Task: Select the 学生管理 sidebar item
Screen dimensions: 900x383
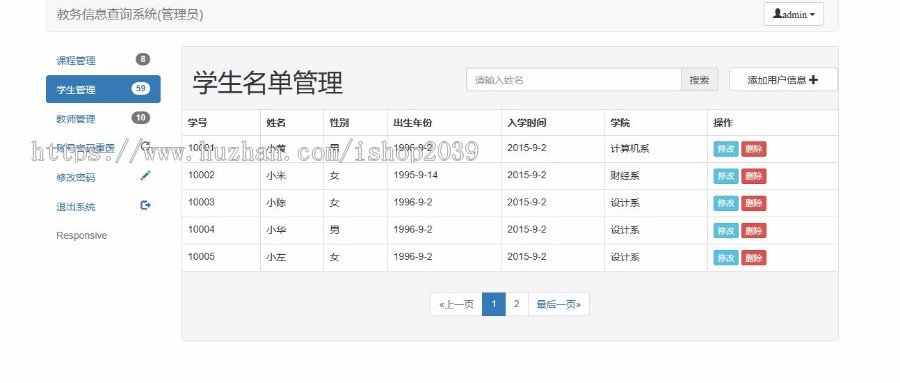Action: (x=103, y=90)
